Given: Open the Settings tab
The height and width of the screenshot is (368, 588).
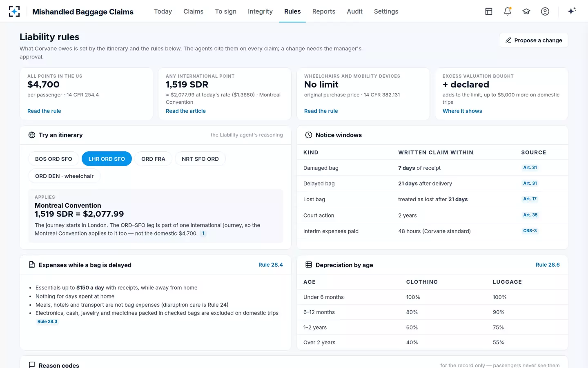Looking at the screenshot, I should 386,11.
